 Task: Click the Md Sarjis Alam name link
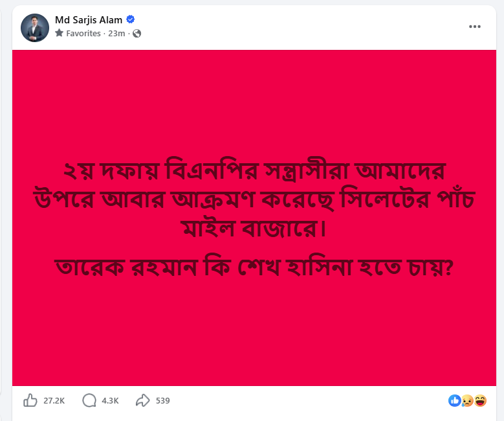click(89, 20)
